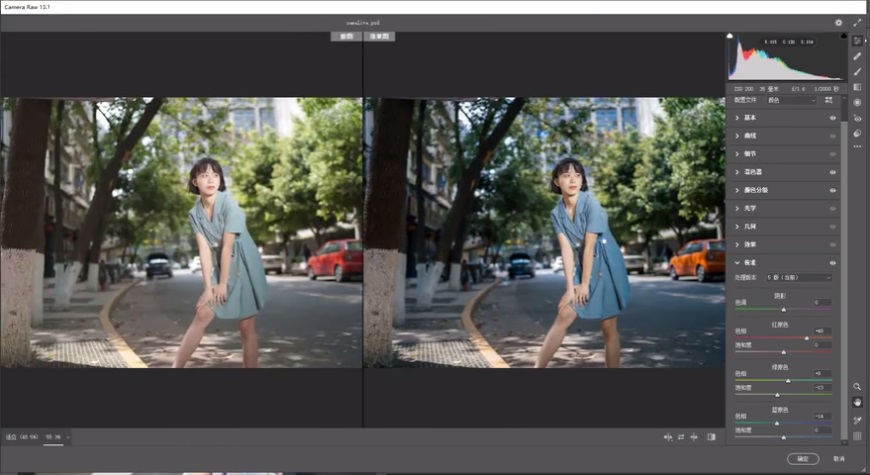
Task: Select the Edit panel tool icon
Action: [x=857, y=41]
